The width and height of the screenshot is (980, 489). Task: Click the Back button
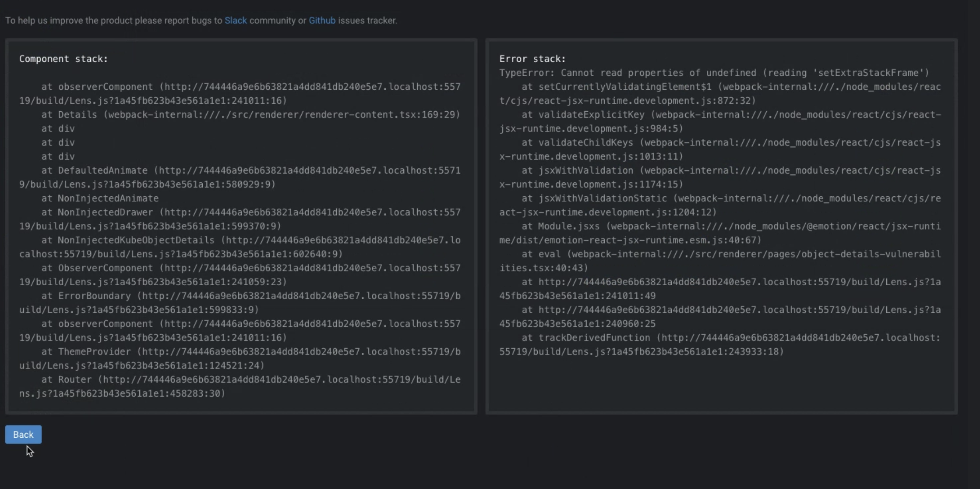[x=23, y=434]
